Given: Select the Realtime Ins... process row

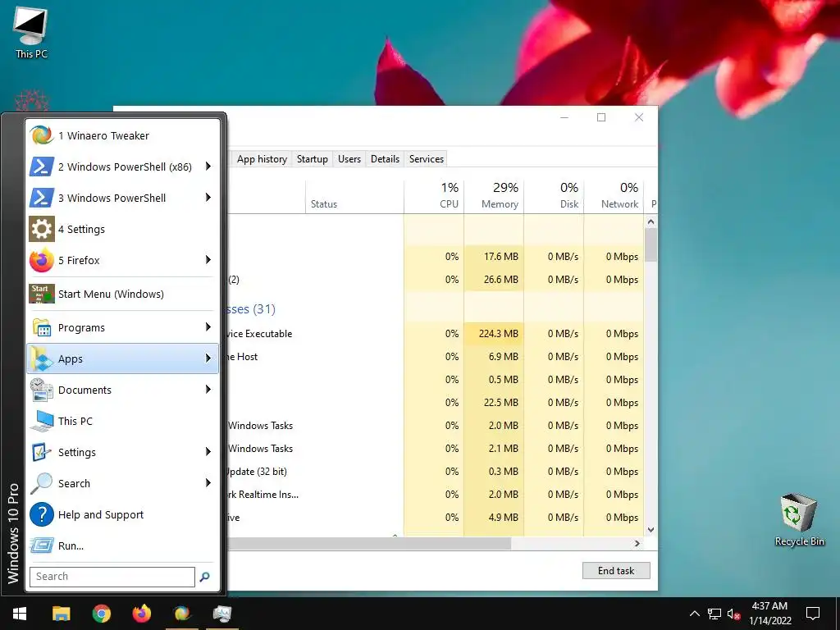Looking at the screenshot, I should 436,495.
